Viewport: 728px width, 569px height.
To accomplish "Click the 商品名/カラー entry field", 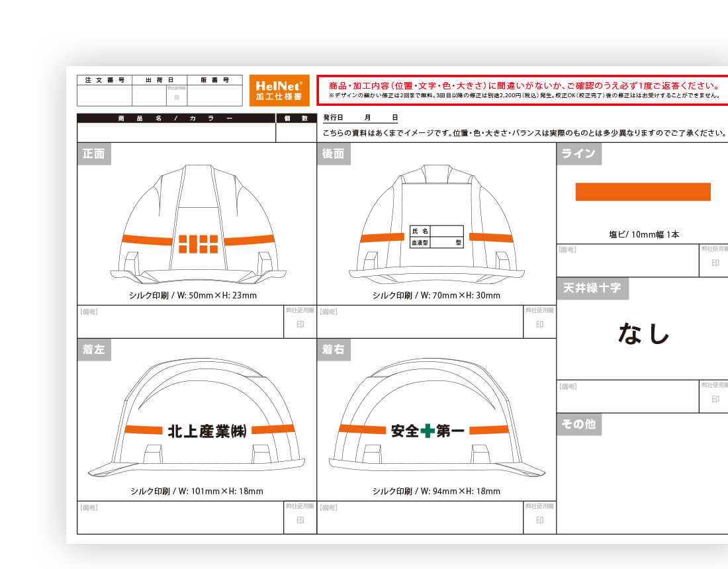I will (176, 132).
